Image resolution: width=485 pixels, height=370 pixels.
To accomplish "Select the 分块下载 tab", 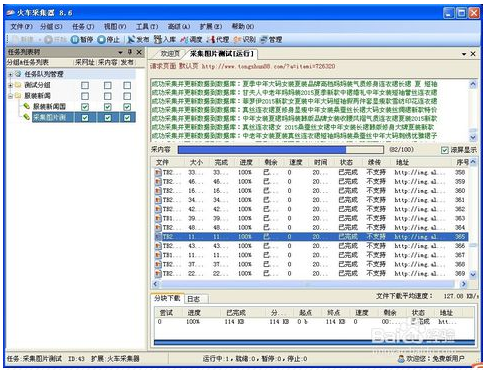I will (167, 298).
